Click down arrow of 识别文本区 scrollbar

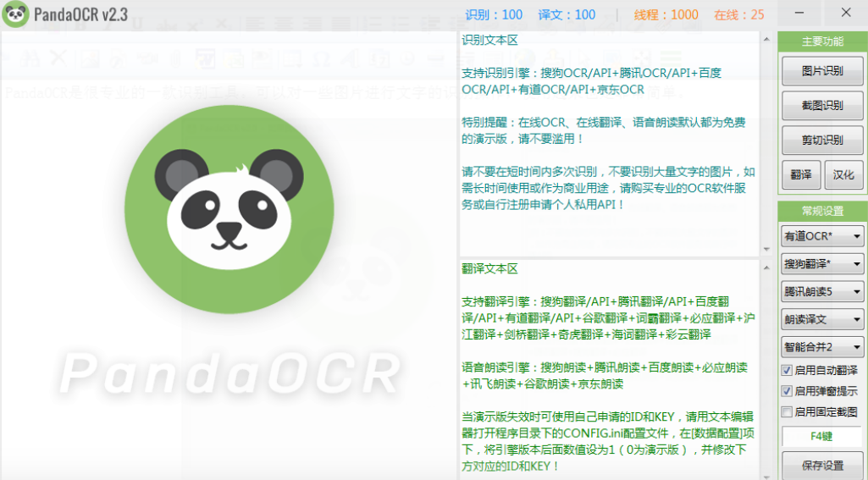click(x=766, y=250)
